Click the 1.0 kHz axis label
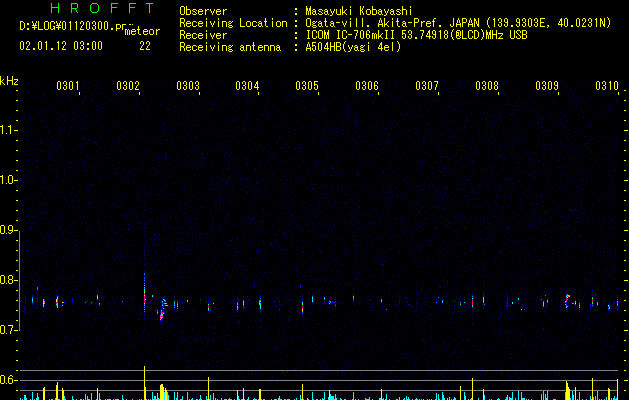 pos(8,180)
